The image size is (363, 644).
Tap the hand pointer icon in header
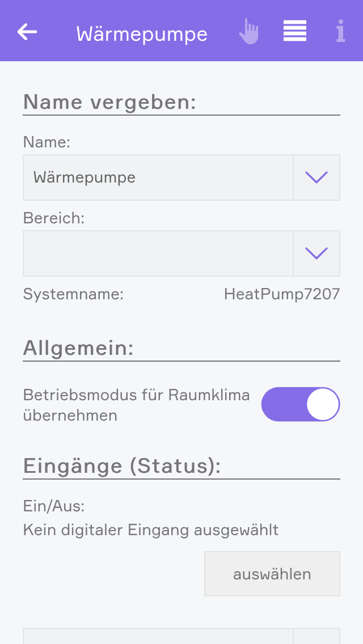click(248, 32)
